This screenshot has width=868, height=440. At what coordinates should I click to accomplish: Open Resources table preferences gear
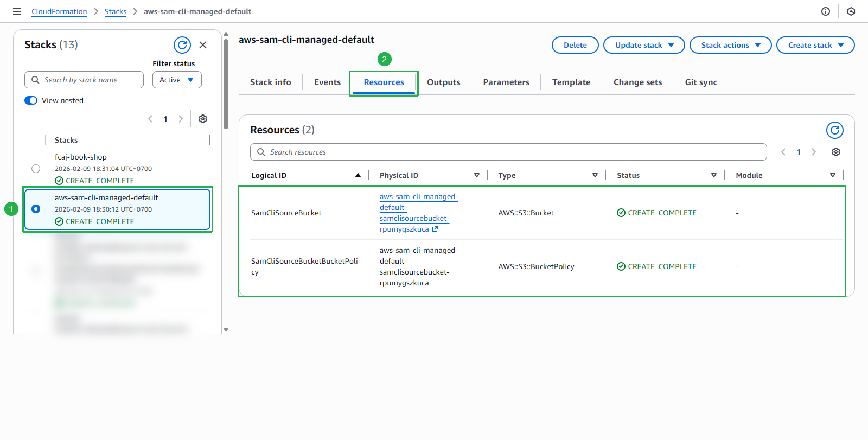coord(836,152)
